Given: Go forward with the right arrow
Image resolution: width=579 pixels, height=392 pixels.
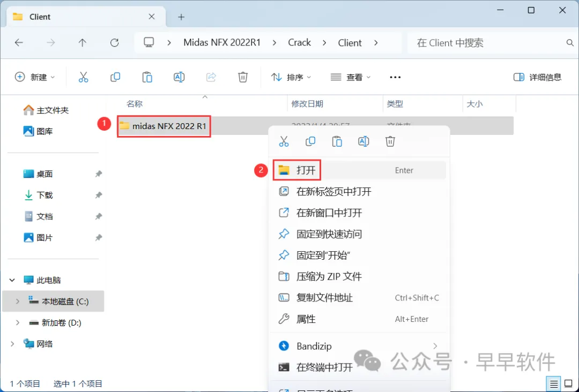Looking at the screenshot, I should click(x=50, y=43).
